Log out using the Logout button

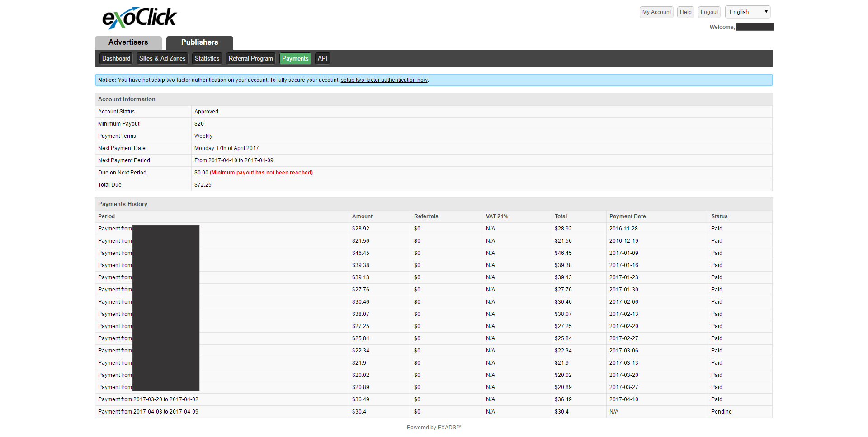coord(709,12)
